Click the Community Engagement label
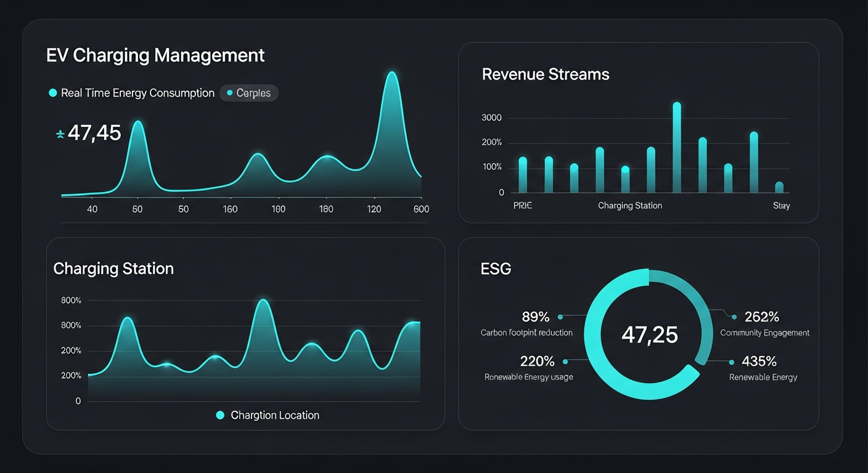Image resolution: width=868 pixels, height=473 pixels. (x=765, y=333)
